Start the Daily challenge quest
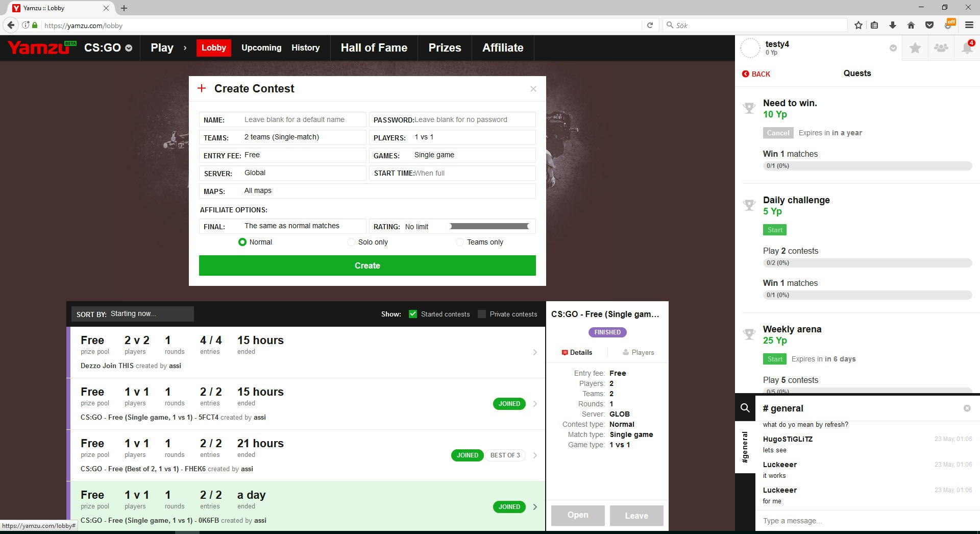Image resolution: width=980 pixels, height=534 pixels. click(x=775, y=230)
